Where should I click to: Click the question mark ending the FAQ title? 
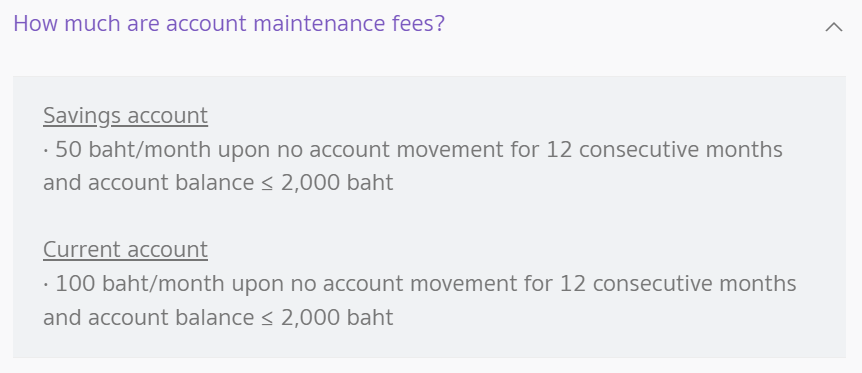439,24
